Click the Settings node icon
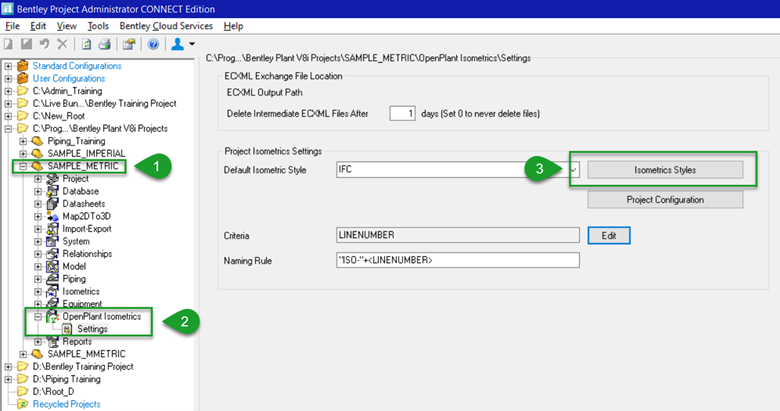Screen dimensions: 780x411 click(67, 329)
